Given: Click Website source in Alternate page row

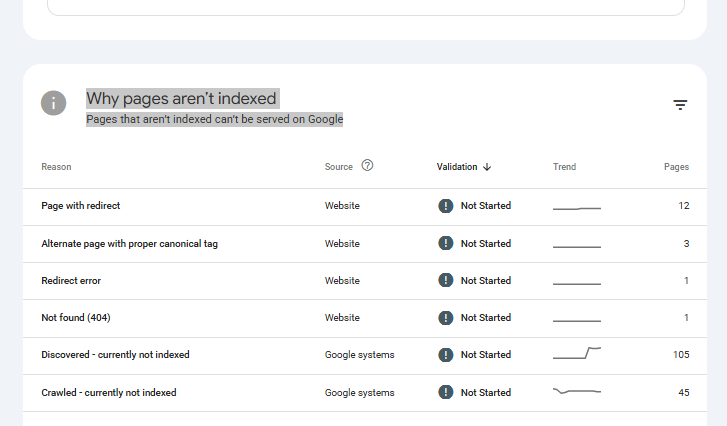Looking at the screenshot, I should click(x=342, y=244).
